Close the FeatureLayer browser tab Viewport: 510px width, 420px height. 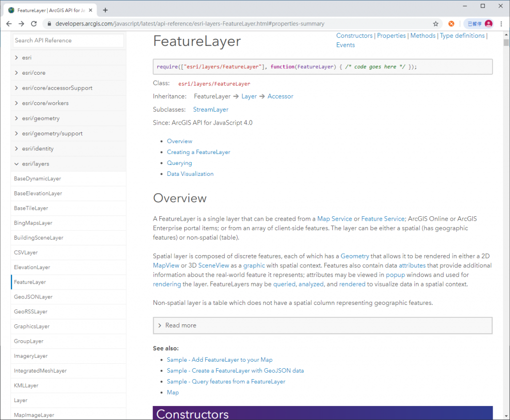click(x=91, y=10)
